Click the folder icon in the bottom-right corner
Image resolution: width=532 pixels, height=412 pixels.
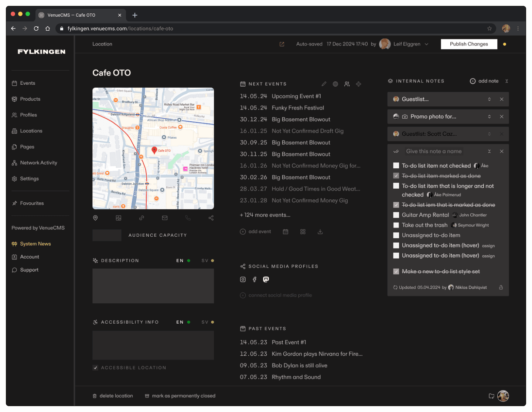click(491, 396)
